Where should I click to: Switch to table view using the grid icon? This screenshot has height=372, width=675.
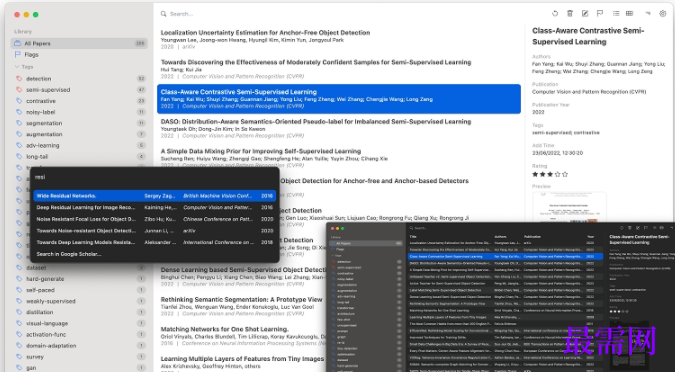coord(629,14)
